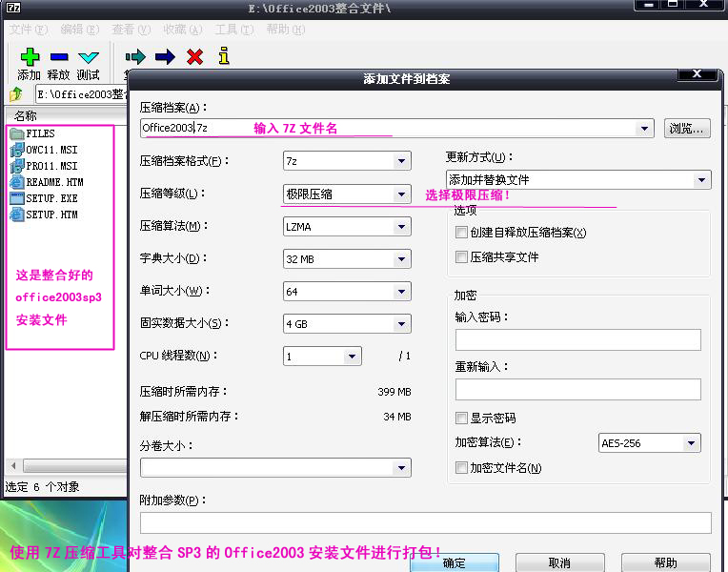Click the blue minus 释放 extract icon

coord(59,56)
